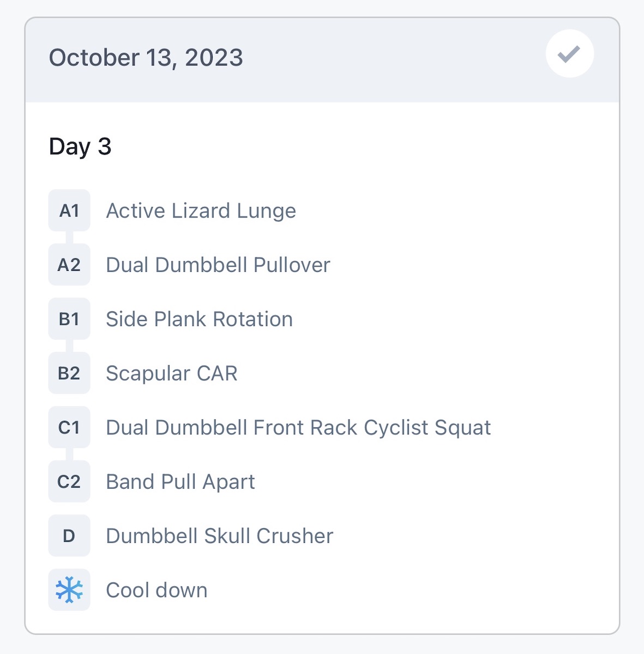Image resolution: width=644 pixels, height=654 pixels.
Task: Open the Dual Dumbbell Pullover exercise
Action: pyautogui.click(x=218, y=265)
